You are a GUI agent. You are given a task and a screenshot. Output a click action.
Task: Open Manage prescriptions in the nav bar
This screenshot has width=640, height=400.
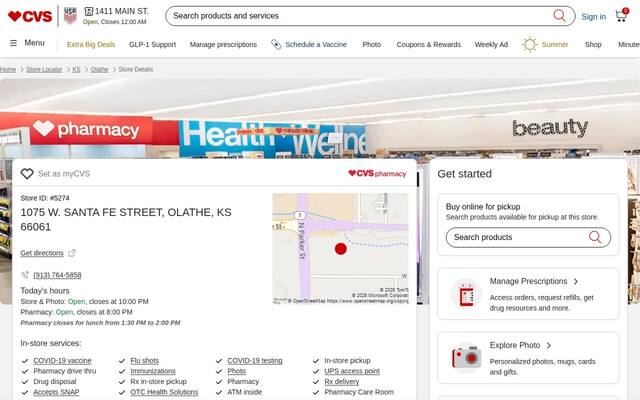click(x=223, y=44)
